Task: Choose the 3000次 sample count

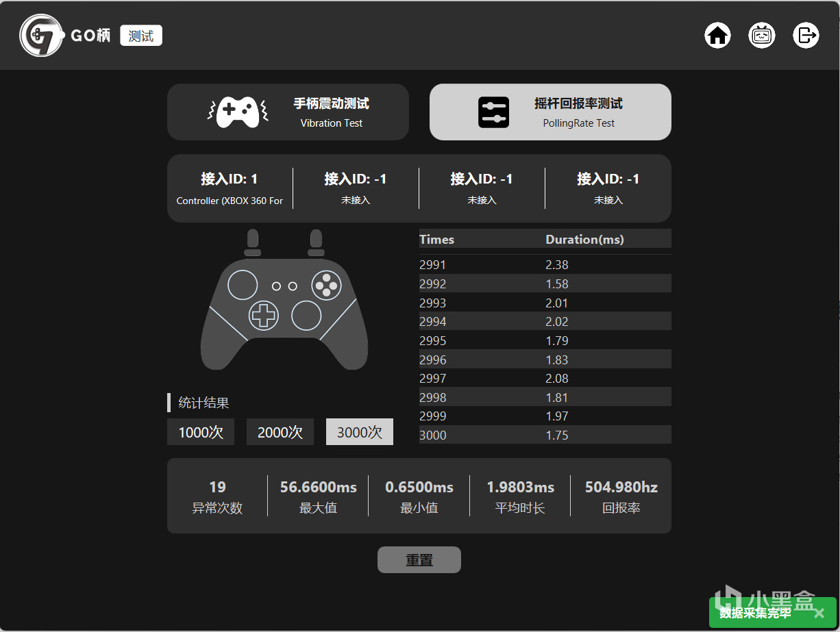Action: [360, 432]
